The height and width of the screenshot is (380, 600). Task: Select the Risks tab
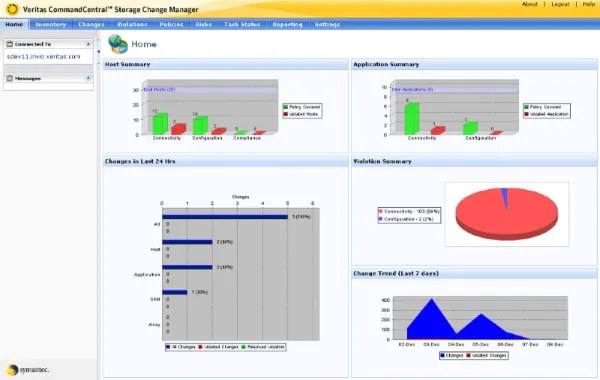pos(203,24)
